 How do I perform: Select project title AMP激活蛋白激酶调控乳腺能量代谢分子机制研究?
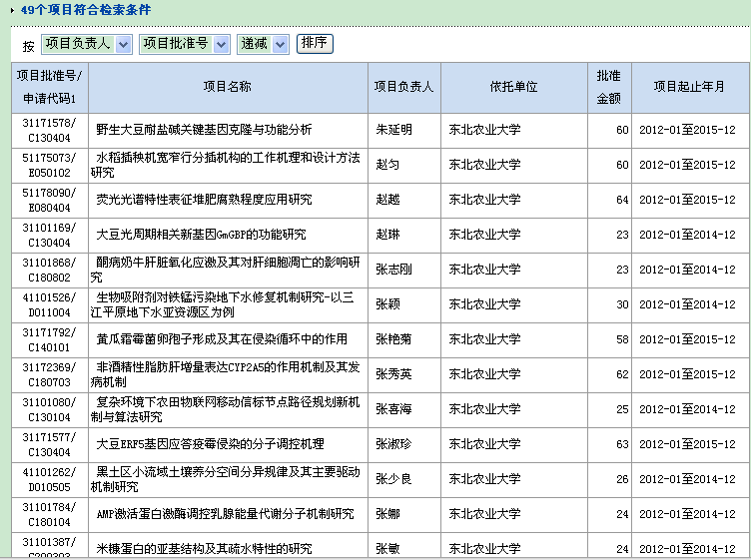225,514
